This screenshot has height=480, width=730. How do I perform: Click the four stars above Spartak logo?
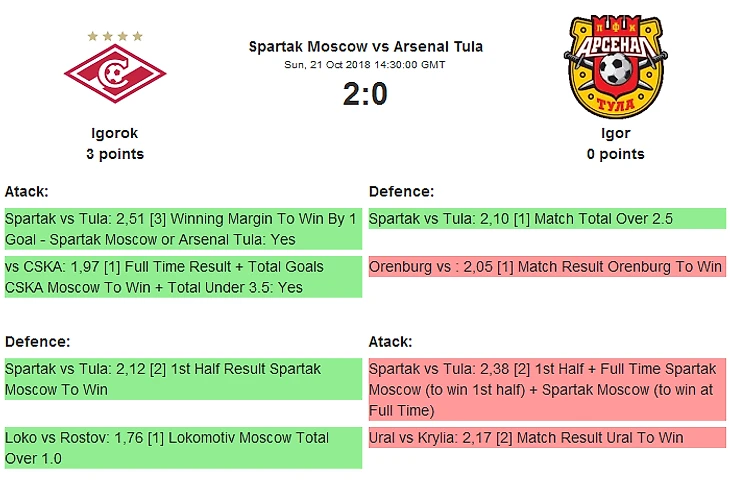(115, 36)
